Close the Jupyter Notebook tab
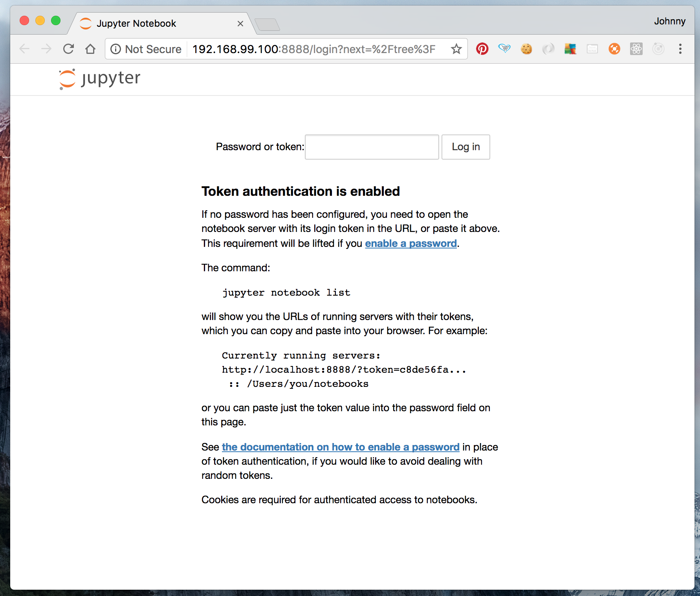Viewport: 700px width, 596px height. (x=240, y=24)
